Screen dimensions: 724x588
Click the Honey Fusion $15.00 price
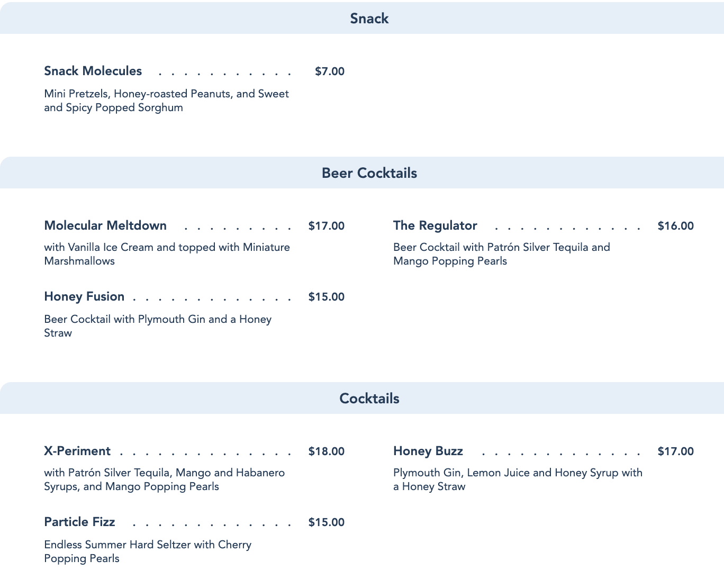pyautogui.click(x=326, y=297)
